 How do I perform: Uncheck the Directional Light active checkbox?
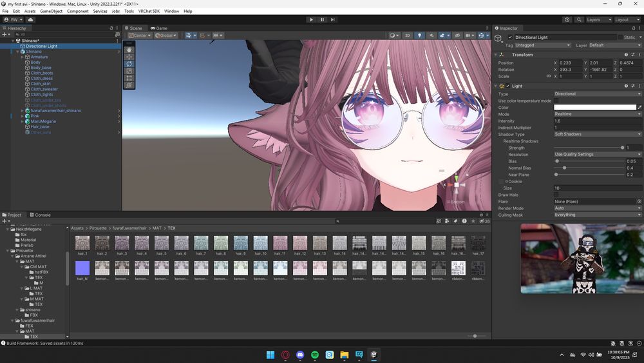tap(510, 37)
